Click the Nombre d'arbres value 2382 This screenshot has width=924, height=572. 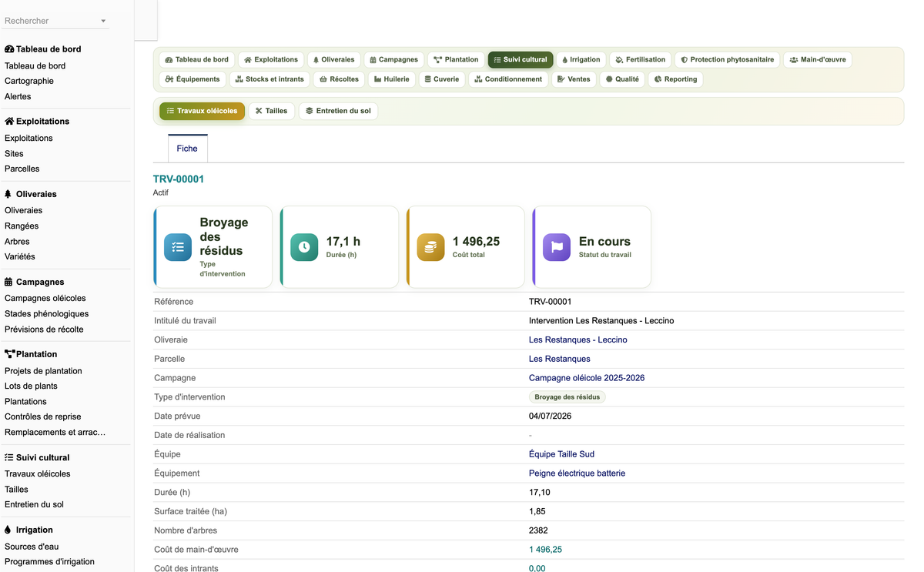pyautogui.click(x=538, y=530)
